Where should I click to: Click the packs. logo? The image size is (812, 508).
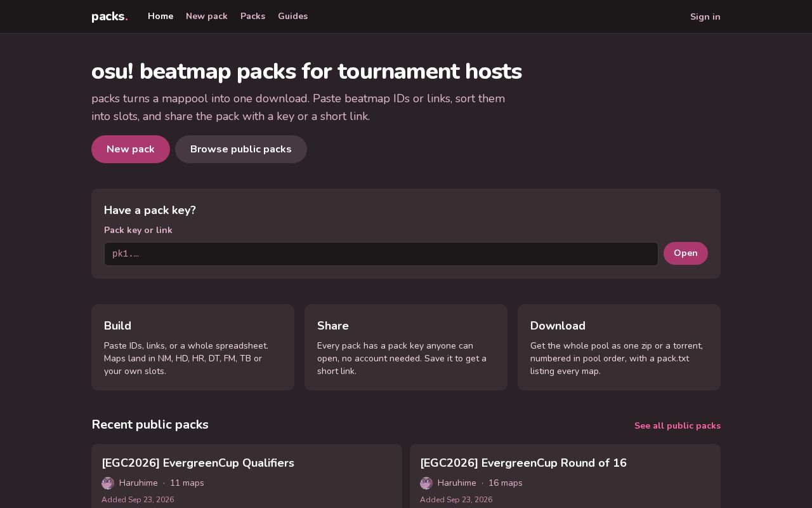coord(110,17)
